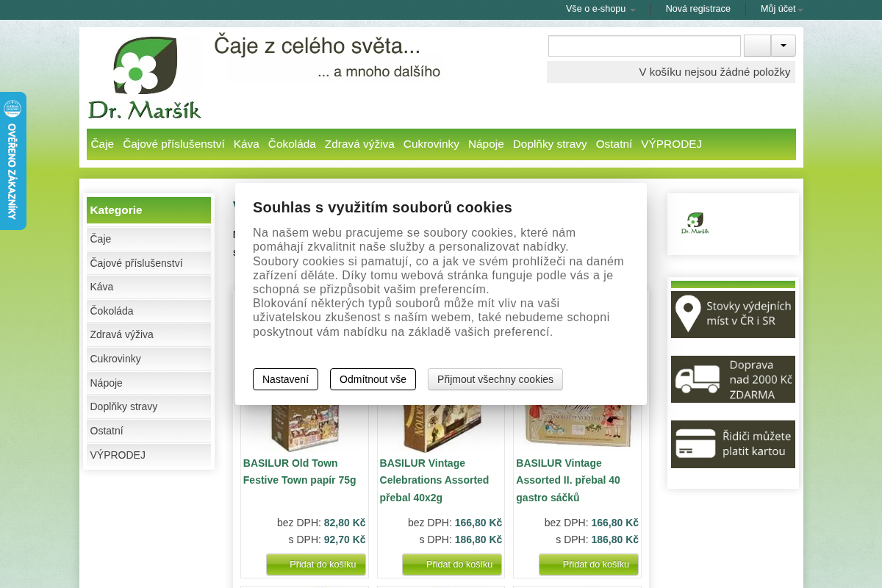Image resolution: width=882 pixels, height=588 pixels.
Task: Select Cukrovinky in the Kategorie sidebar
Action: [148, 359]
